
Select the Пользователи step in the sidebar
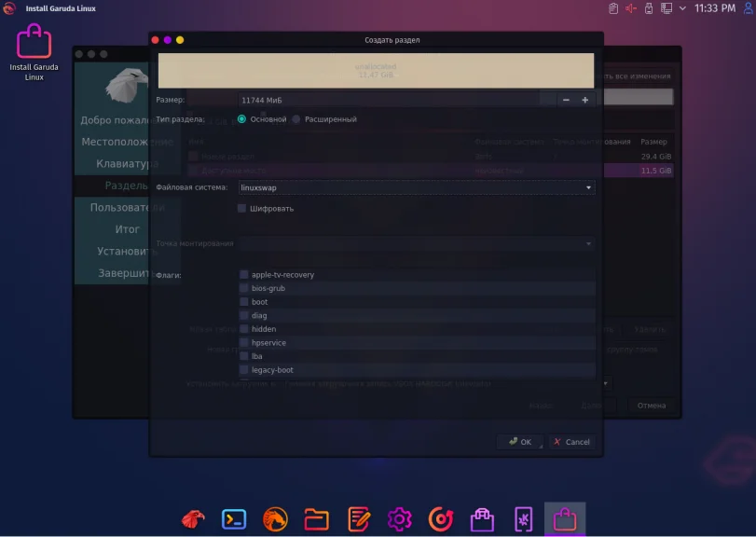[121, 207]
